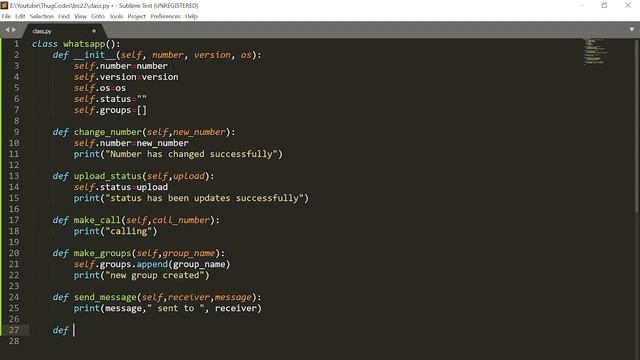Click the unsaved dot on class.py tab
Viewport: 640px width, 360px height.
point(94,31)
